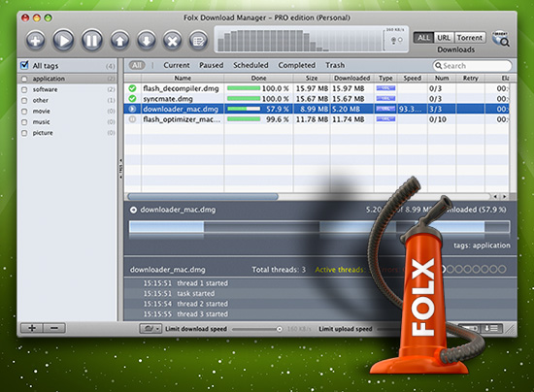Remove tag with the minus button
This screenshot has width=534, height=392.
click(x=54, y=328)
